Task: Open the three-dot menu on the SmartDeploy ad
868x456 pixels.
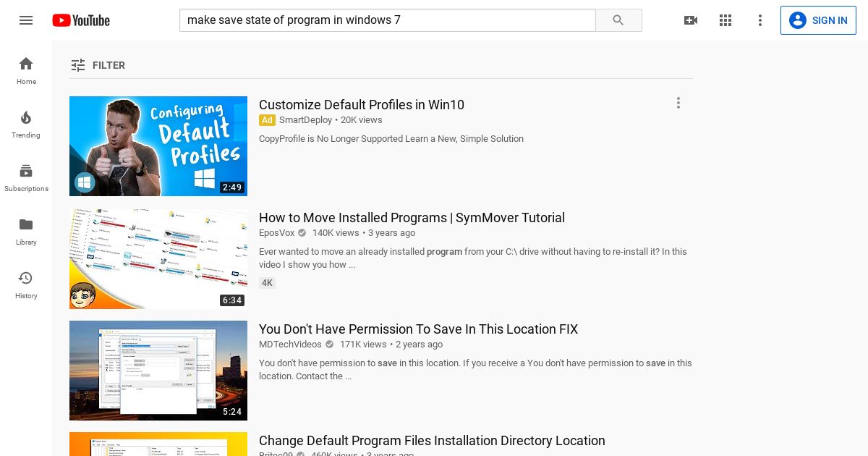Action: (678, 103)
